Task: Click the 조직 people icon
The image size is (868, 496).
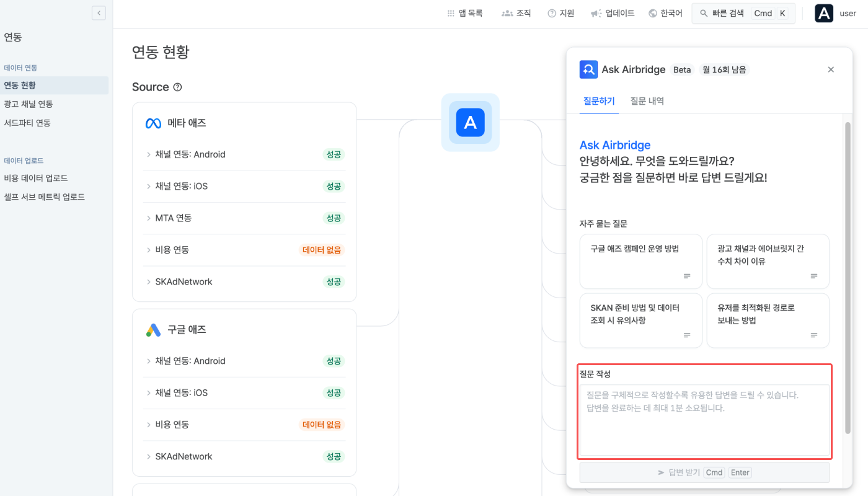Action: (x=507, y=13)
